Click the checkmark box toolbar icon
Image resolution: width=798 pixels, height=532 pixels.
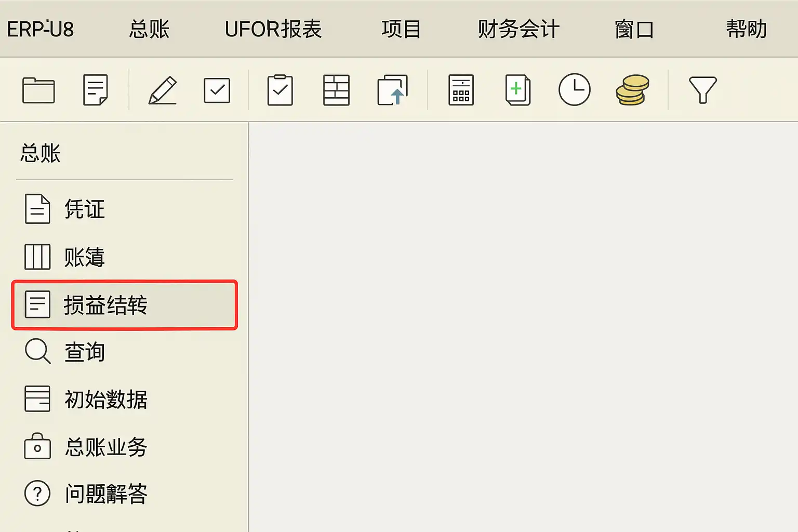click(217, 90)
